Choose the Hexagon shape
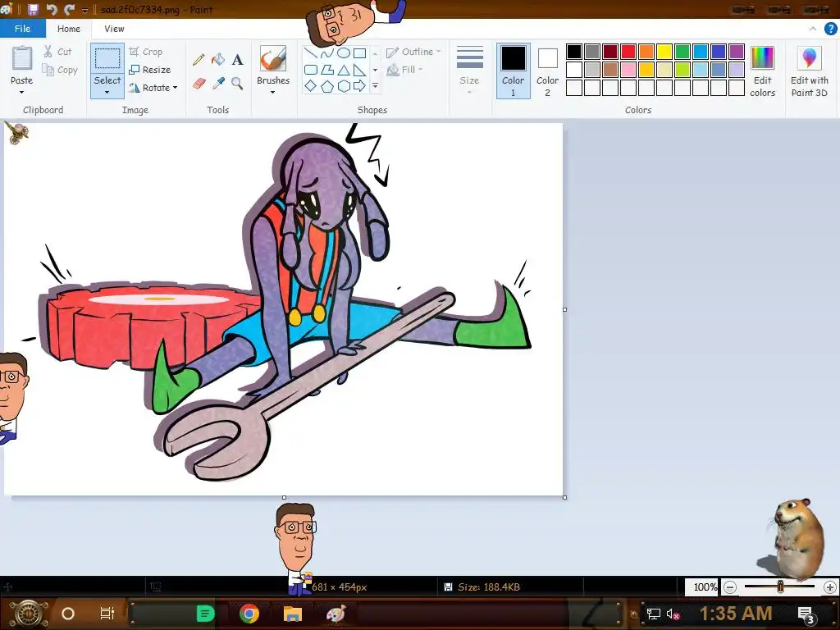 click(x=344, y=85)
